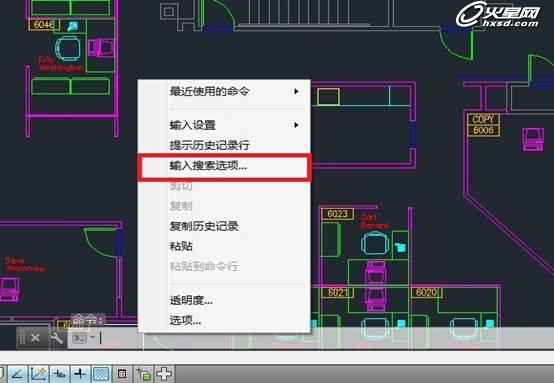Viewport: 554px width, 383px height.
Task: Expand recent commands arrow beside prompt icon
Action: point(93,337)
